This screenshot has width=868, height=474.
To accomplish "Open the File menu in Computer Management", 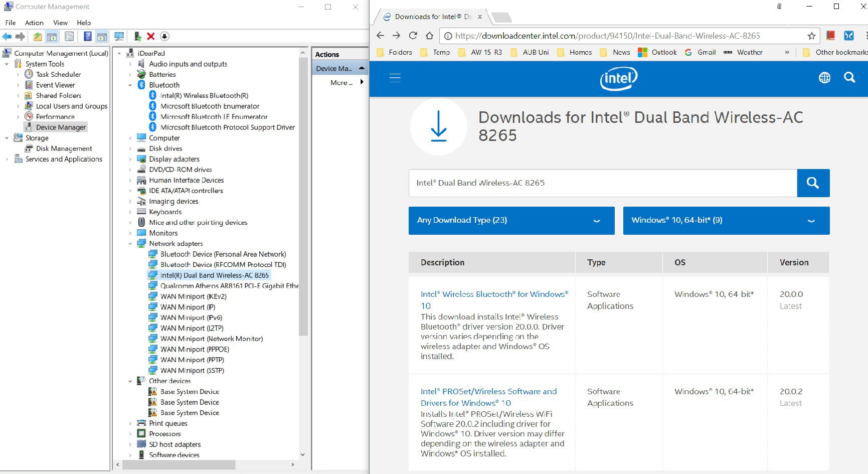I will coord(11,23).
